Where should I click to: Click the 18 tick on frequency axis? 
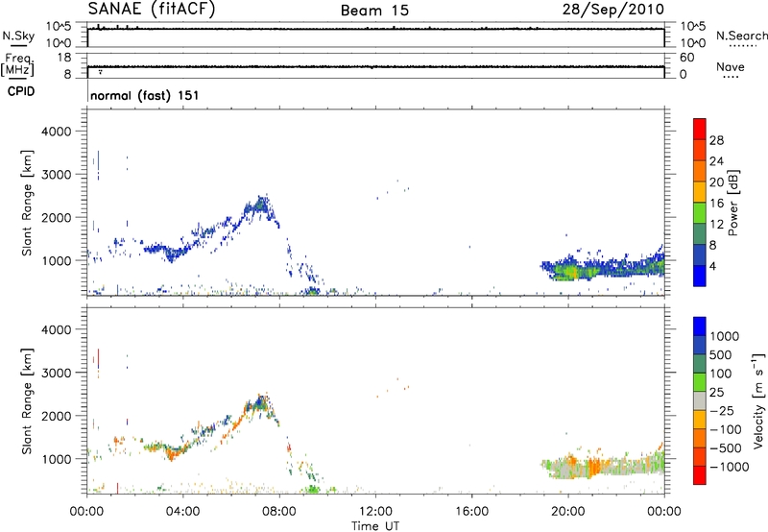(64, 58)
